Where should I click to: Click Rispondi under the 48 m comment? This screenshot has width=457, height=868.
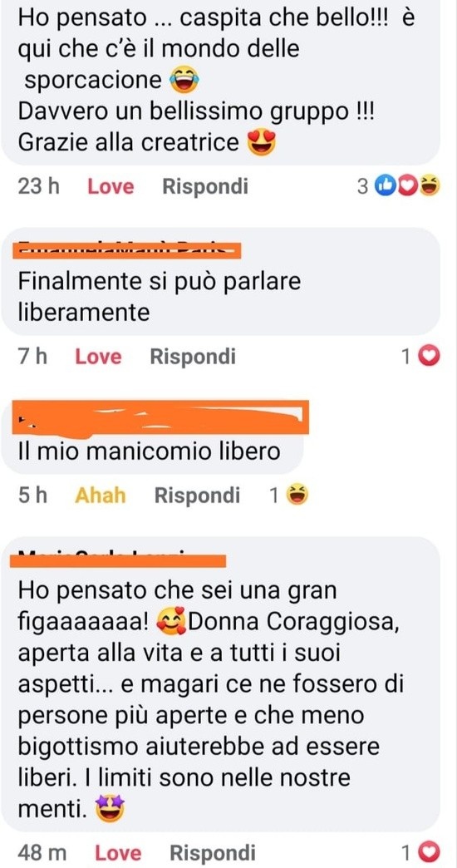click(x=213, y=854)
